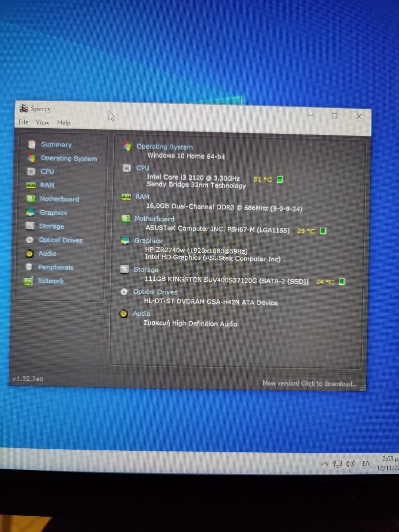Viewport: 399px width, 532px height.
Task: Click the Graphics monitor icon in sidebar
Action: coord(30,213)
